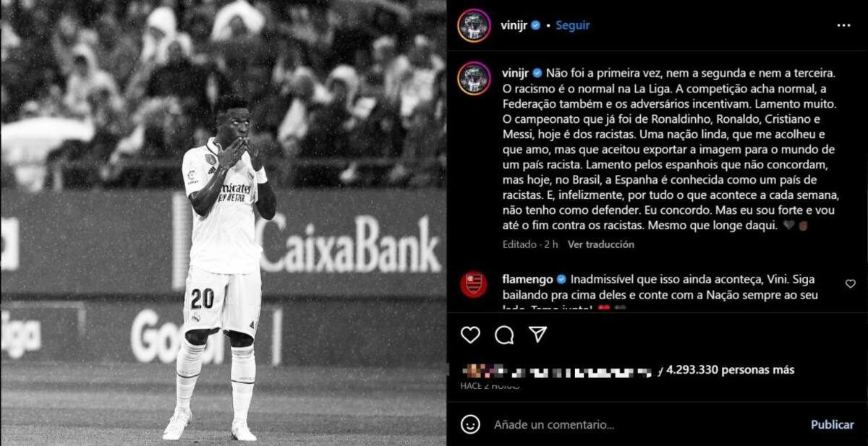Share the post via paper plane icon
Screen dimensions: 868x446
coord(537,334)
